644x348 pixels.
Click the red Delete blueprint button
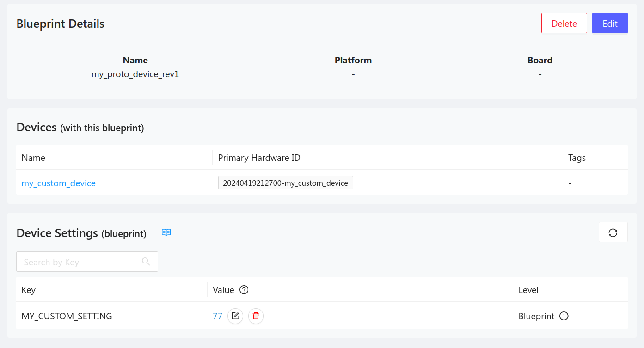[564, 23]
